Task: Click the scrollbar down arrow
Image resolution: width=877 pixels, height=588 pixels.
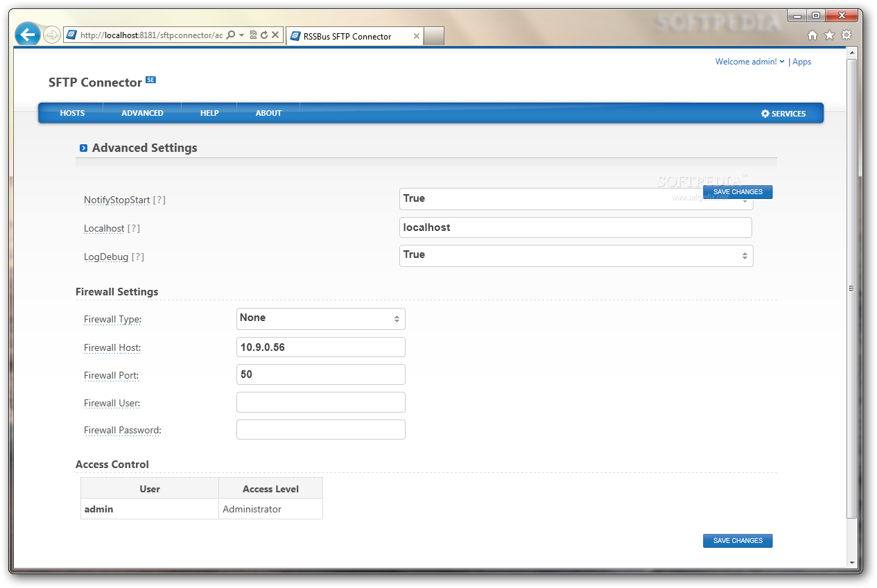Action: click(x=852, y=562)
